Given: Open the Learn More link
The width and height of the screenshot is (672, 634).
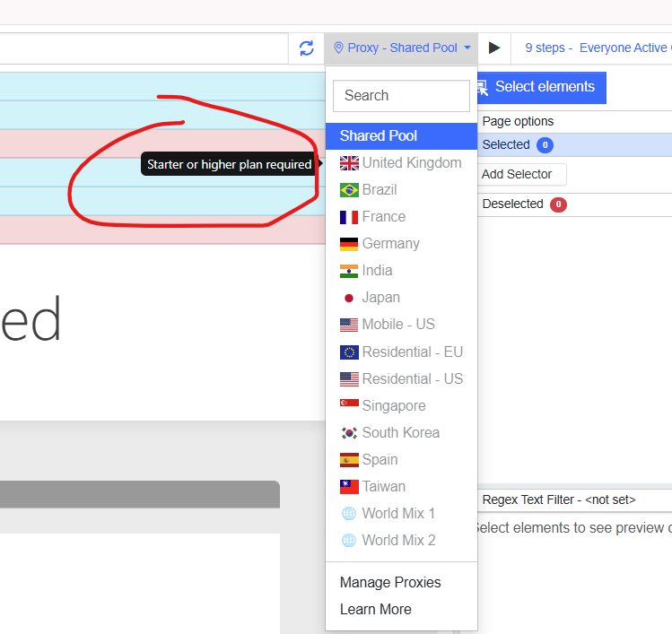Looking at the screenshot, I should (375, 610).
